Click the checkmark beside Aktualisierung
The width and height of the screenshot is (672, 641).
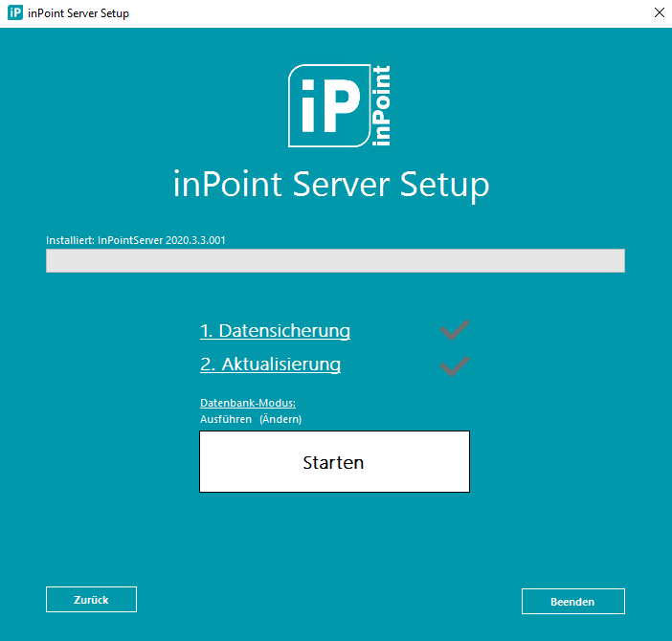[x=455, y=366]
